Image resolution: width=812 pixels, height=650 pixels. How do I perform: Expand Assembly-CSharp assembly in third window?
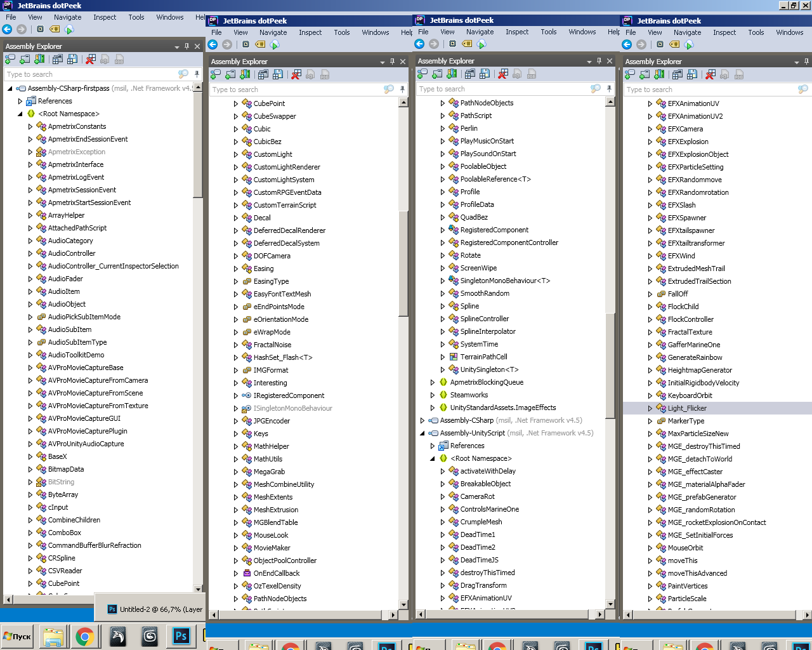pos(422,420)
